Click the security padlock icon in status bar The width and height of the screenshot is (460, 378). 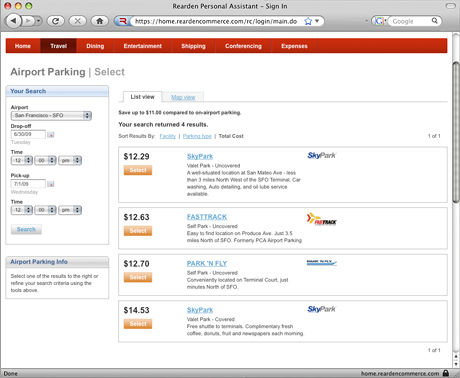[x=446, y=373]
